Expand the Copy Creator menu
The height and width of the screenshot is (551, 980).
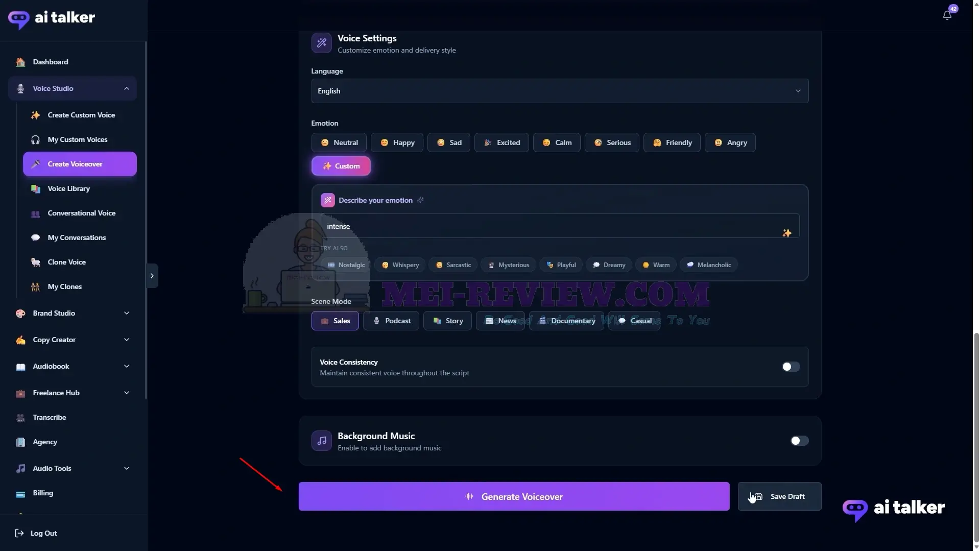click(73, 340)
